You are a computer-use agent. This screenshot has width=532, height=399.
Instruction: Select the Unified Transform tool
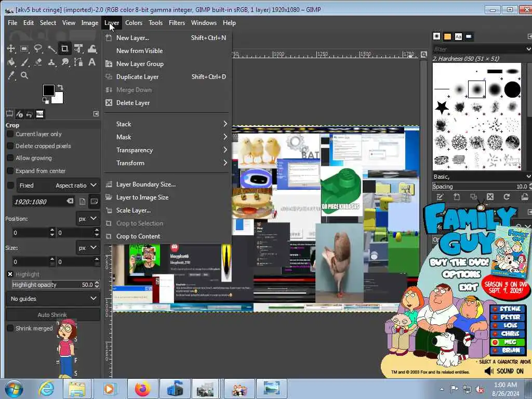pyautogui.click(x=78, y=49)
